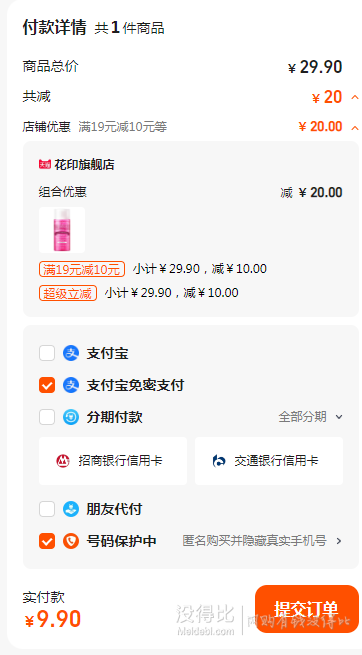Enable the 分期付款 installment checkbox
This screenshot has height=655, width=362.
tap(47, 417)
